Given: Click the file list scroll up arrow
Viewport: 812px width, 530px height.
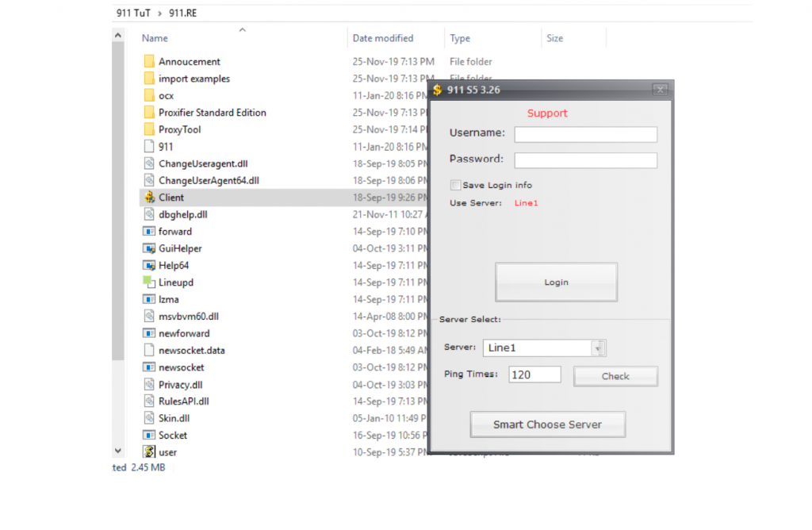Looking at the screenshot, I should click(118, 36).
